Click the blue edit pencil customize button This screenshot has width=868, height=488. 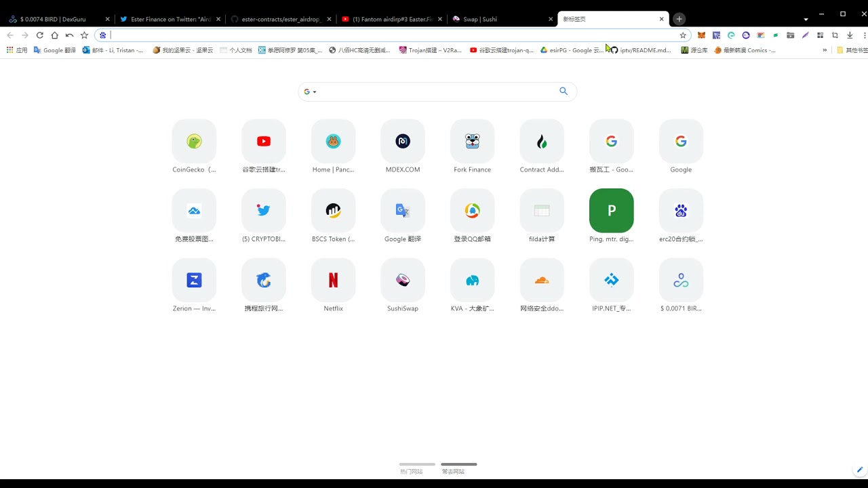point(860,470)
